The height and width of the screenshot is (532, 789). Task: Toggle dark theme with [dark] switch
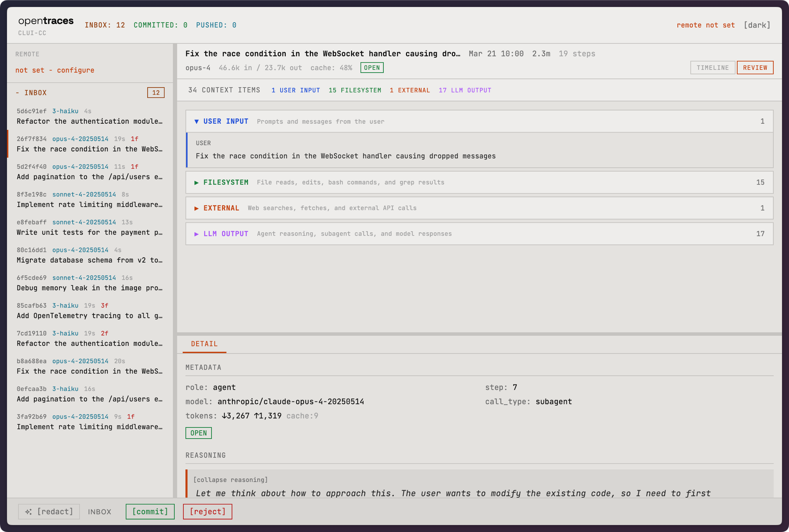tap(757, 25)
